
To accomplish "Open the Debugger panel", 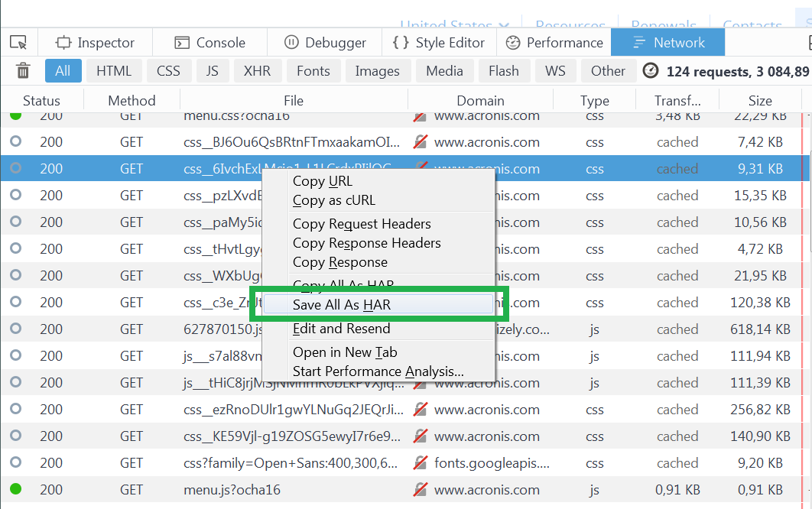I will pyautogui.click(x=325, y=43).
